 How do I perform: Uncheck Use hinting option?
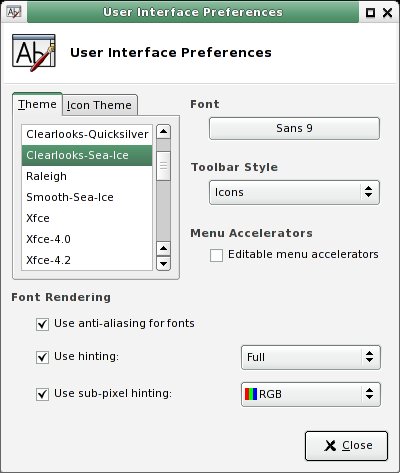click(42, 357)
